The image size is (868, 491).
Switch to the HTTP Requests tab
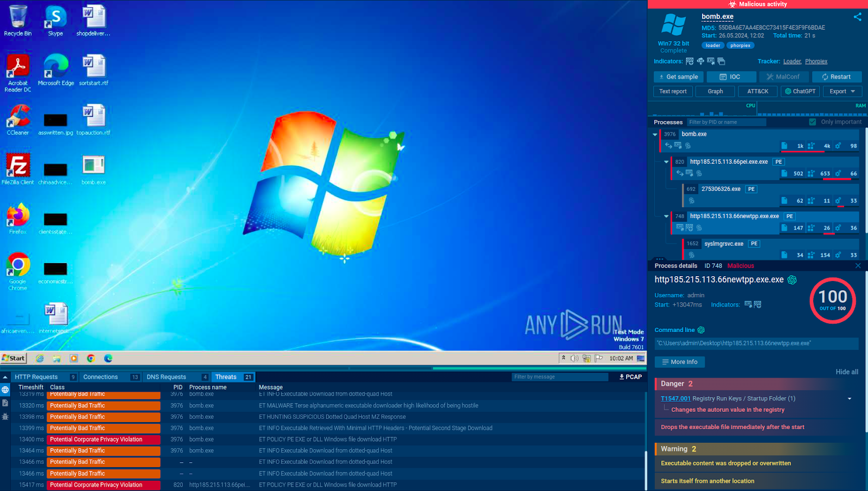tap(46, 377)
